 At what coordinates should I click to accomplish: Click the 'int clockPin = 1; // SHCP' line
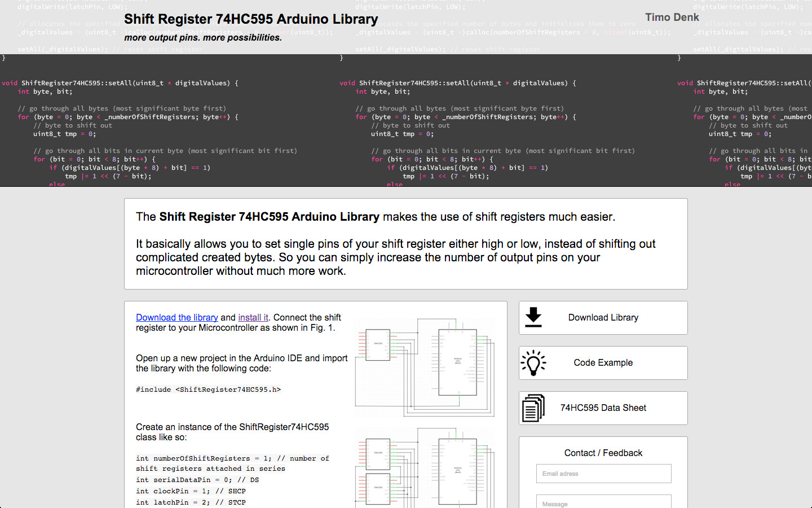[x=191, y=491]
